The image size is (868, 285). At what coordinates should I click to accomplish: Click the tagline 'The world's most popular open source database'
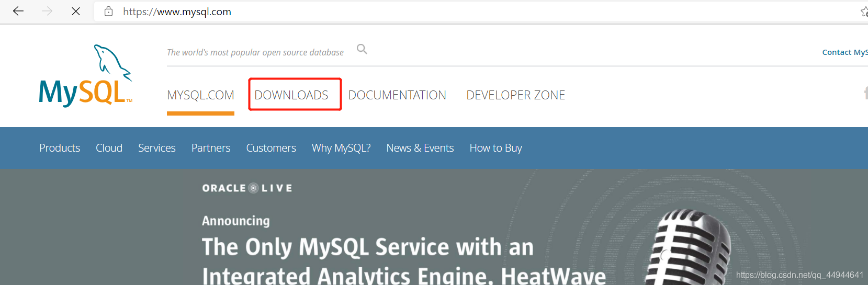(x=255, y=52)
